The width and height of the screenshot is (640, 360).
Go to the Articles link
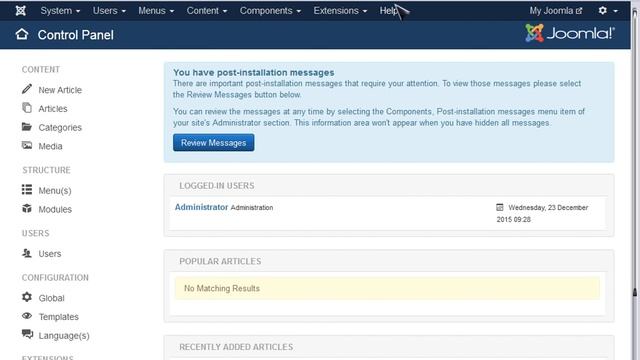pyautogui.click(x=53, y=109)
